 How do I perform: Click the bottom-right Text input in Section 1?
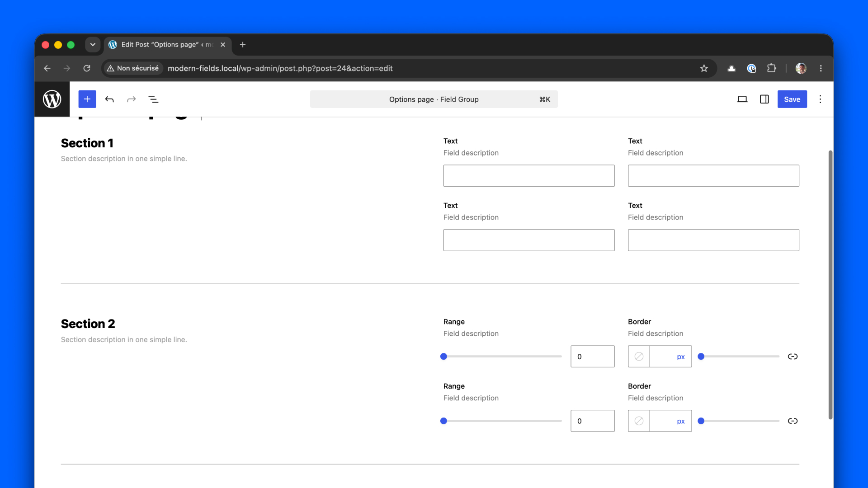[x=713, y=240]
